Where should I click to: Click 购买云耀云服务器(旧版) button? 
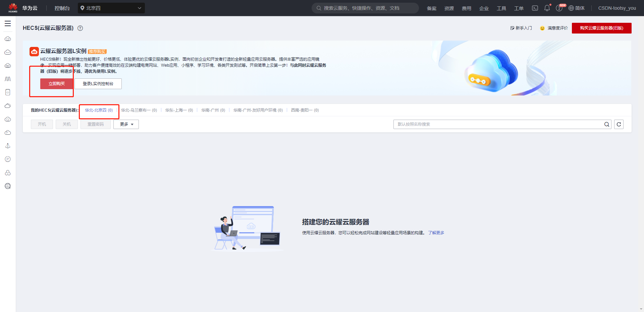coord(602,28)
